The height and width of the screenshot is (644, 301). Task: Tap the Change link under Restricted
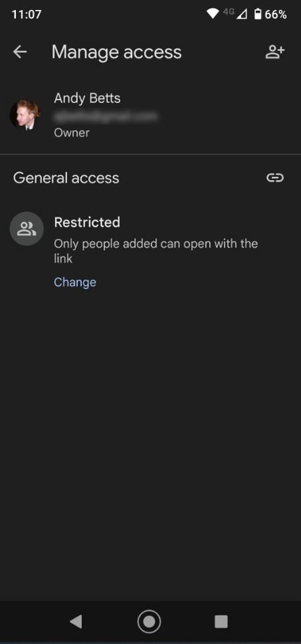tap(75, 282)
